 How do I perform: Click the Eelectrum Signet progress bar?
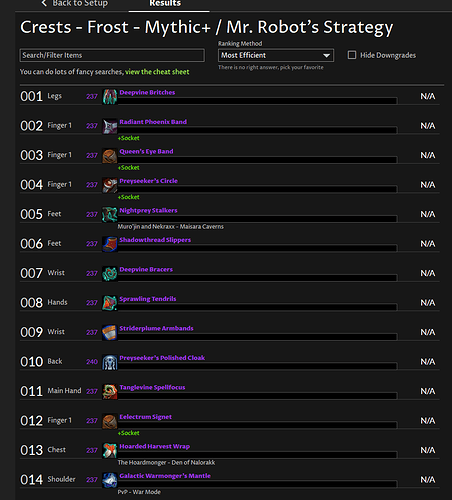[257, 425]
